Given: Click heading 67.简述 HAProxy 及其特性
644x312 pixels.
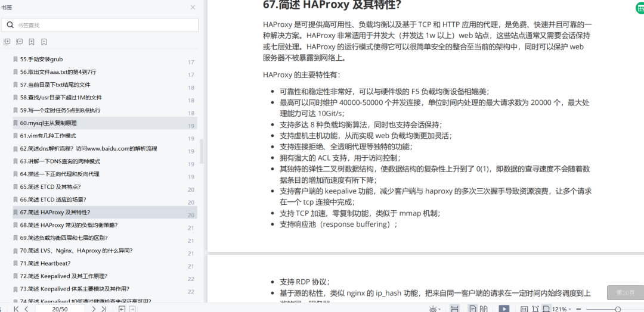Looking at the screenshot, I should pos(332,5).
